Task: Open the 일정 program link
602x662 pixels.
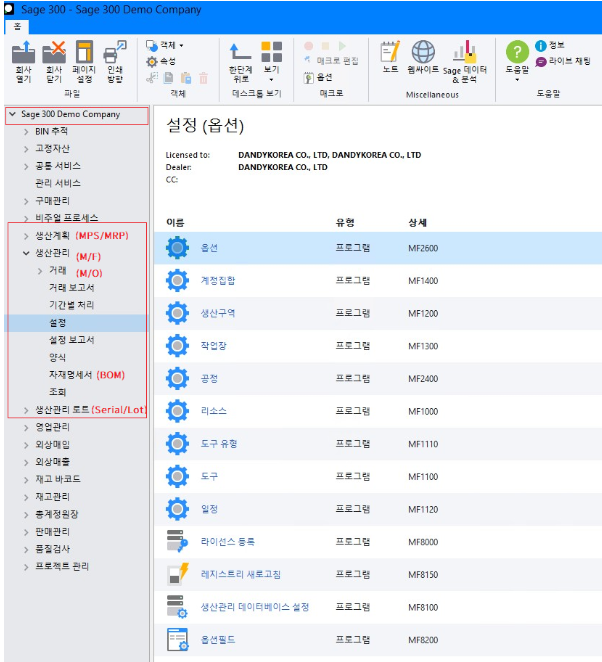Action: (209, 509)
